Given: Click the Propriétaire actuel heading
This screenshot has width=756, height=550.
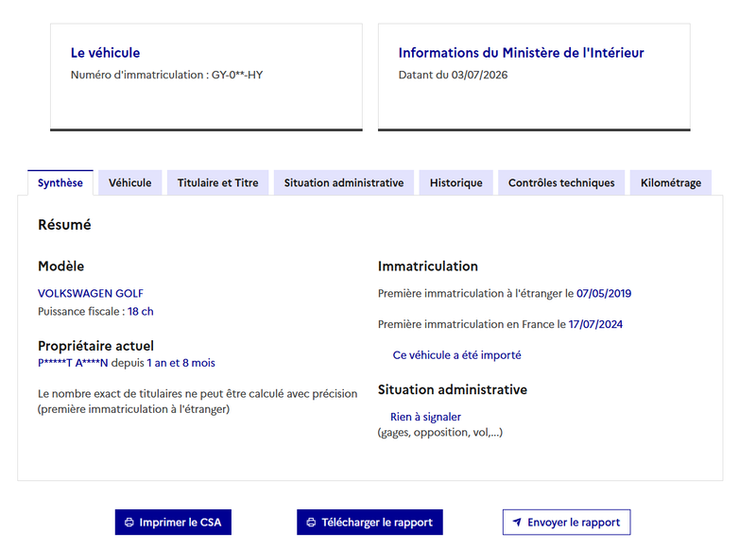Looking at the screenshot, I should point(95,346).
